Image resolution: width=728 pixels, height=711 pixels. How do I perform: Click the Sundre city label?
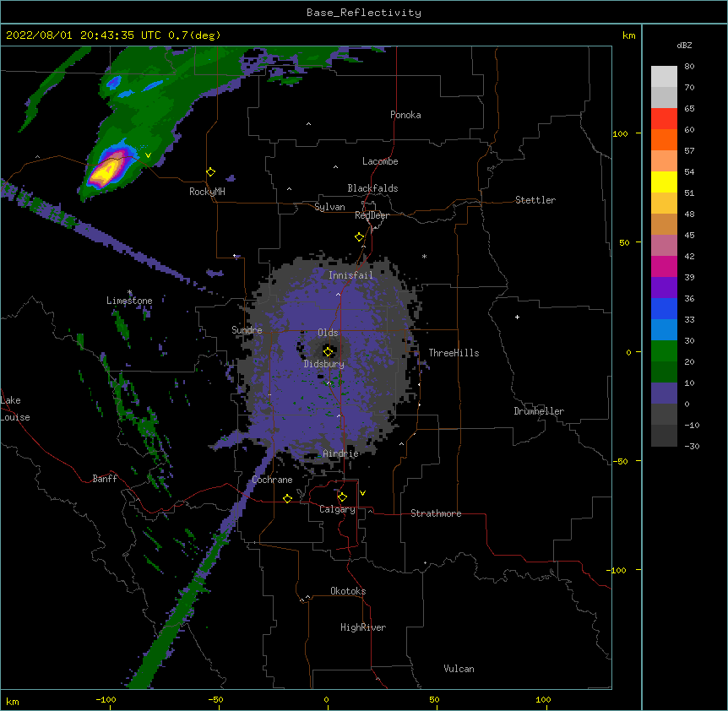coord(247,330)
